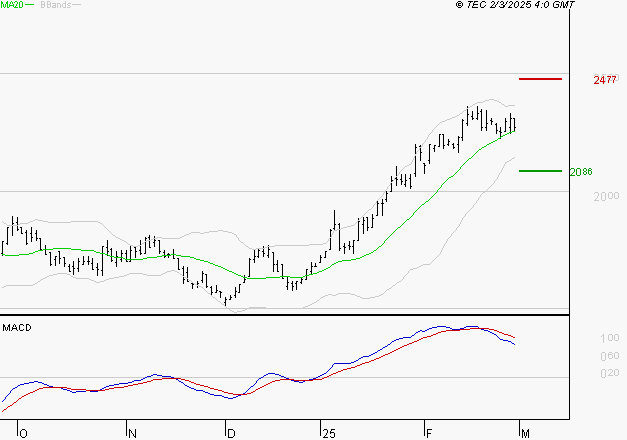Click the 020 MACD axis label

(610, 373)
